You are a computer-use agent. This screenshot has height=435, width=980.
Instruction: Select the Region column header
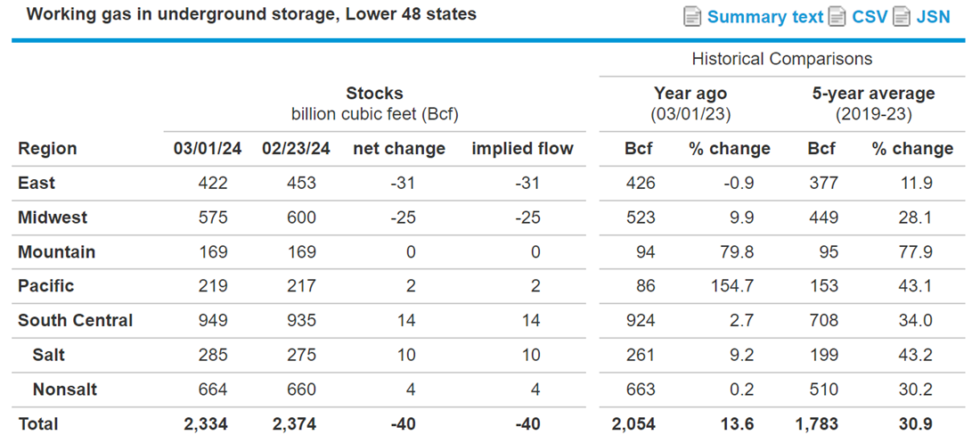pos(47,149)
